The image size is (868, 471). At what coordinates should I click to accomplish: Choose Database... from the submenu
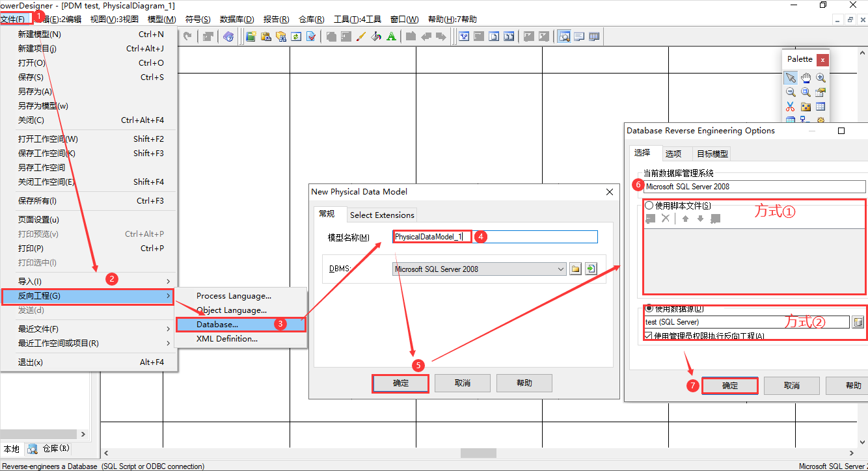point(241,324)
